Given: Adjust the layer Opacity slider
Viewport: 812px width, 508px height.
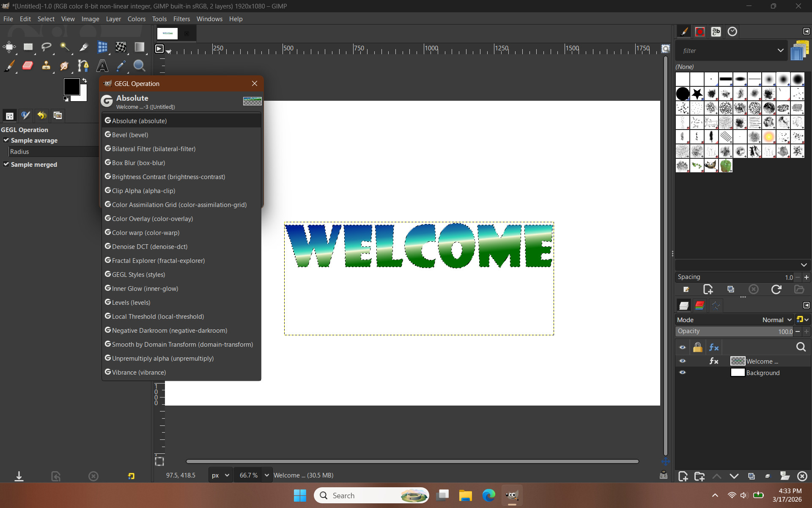Looking at the screenshot, I should [735, 331].
